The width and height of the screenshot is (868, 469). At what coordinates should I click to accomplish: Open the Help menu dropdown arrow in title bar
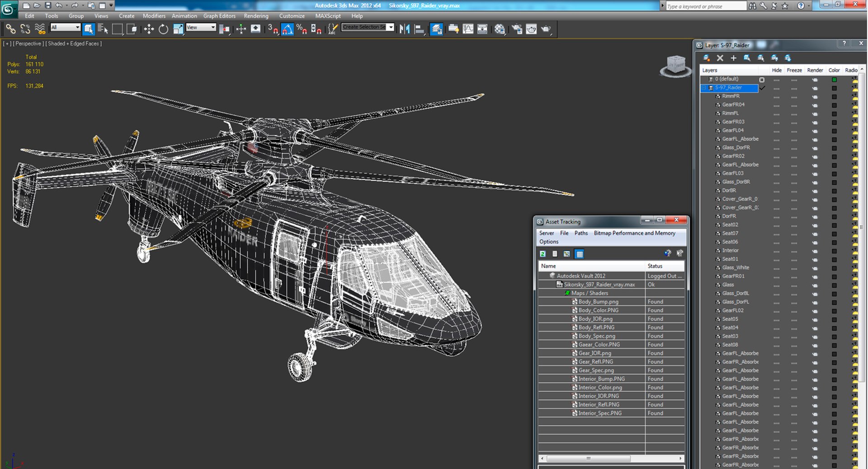point(809,5)
